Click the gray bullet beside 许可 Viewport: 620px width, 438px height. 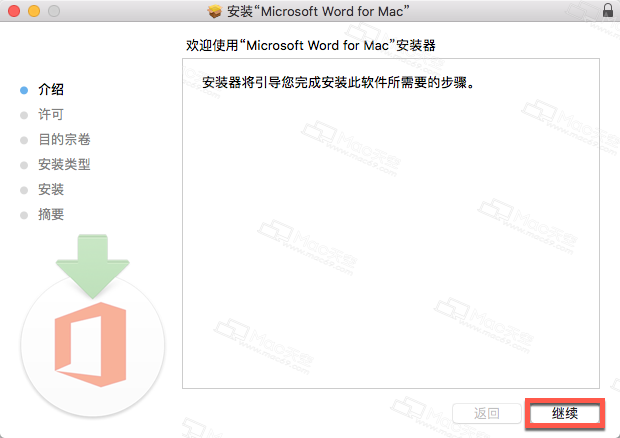(24, 115)
